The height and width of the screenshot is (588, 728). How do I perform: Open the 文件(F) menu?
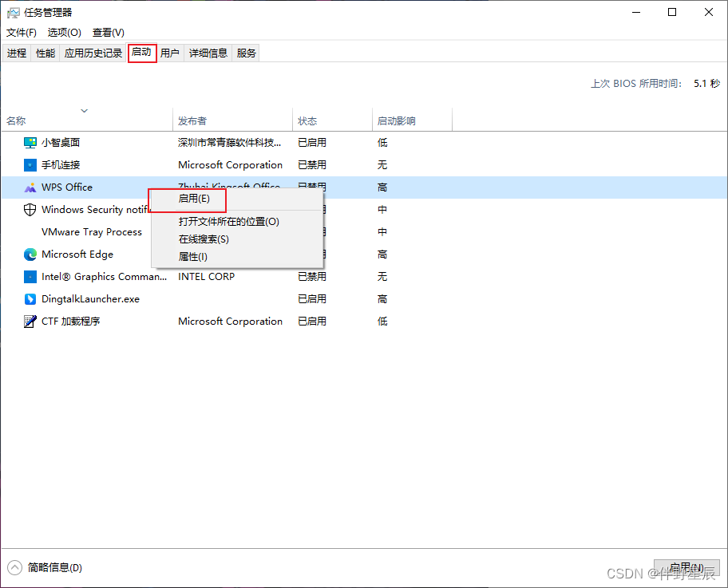(22, 33)
